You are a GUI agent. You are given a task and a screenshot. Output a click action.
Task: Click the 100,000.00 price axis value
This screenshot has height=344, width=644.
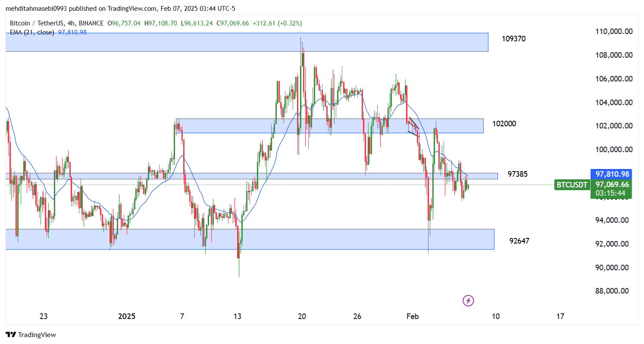click(614, 150)
